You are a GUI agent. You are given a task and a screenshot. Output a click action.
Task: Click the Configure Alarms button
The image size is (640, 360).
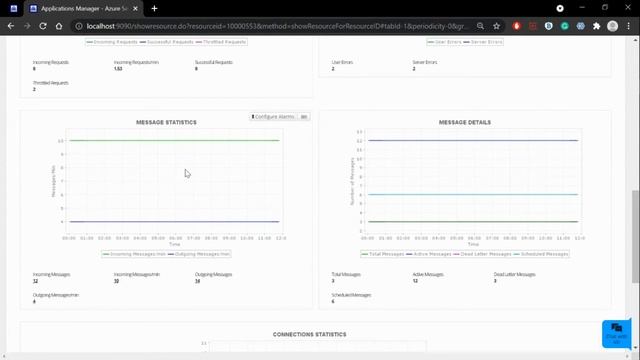(273, 117)
